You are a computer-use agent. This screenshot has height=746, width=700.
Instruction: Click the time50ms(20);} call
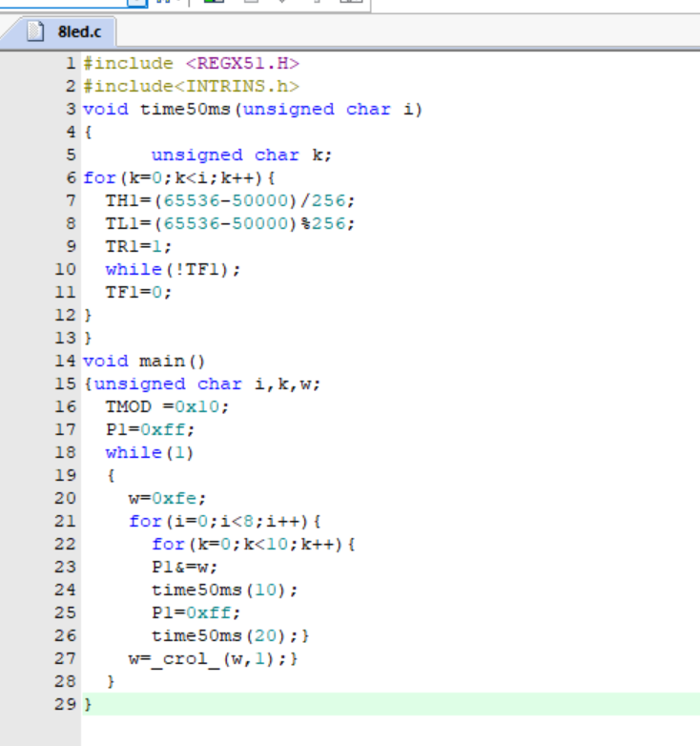[230, 635]
